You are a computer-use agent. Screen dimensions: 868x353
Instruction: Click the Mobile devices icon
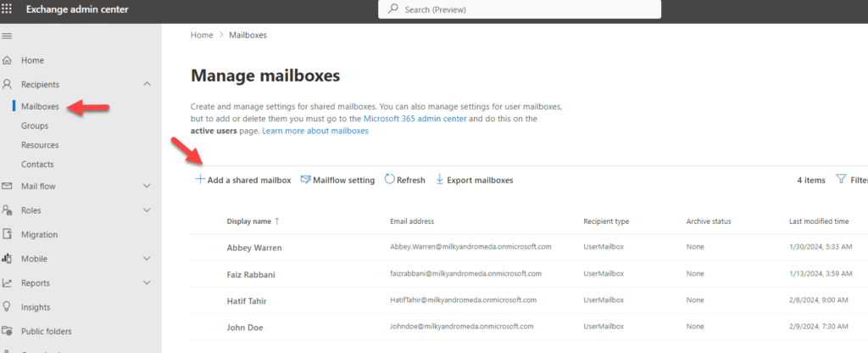7,259
